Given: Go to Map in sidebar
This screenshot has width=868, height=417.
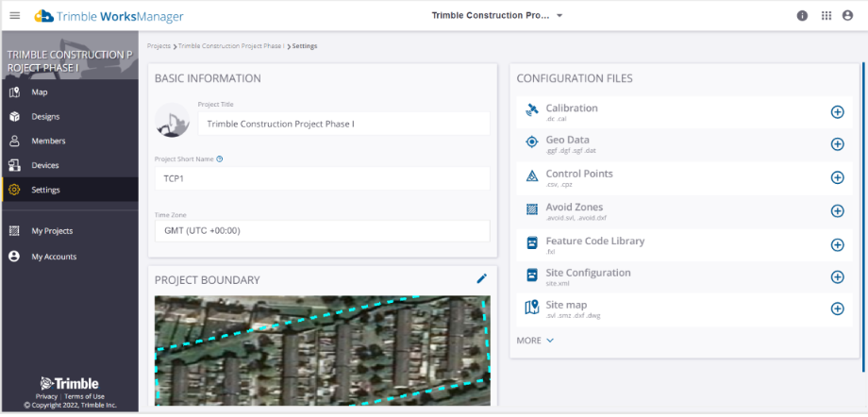Looking at the screenshot, I should (39, 92).
